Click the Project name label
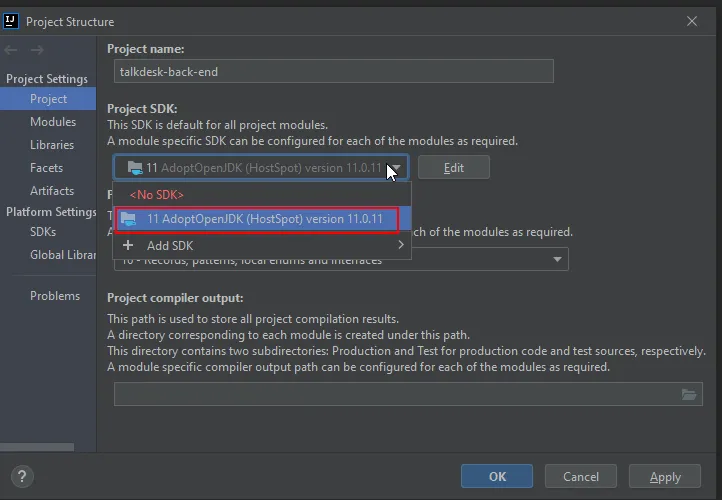The height and width of the screenshot is (500, 722). [146, 49]
